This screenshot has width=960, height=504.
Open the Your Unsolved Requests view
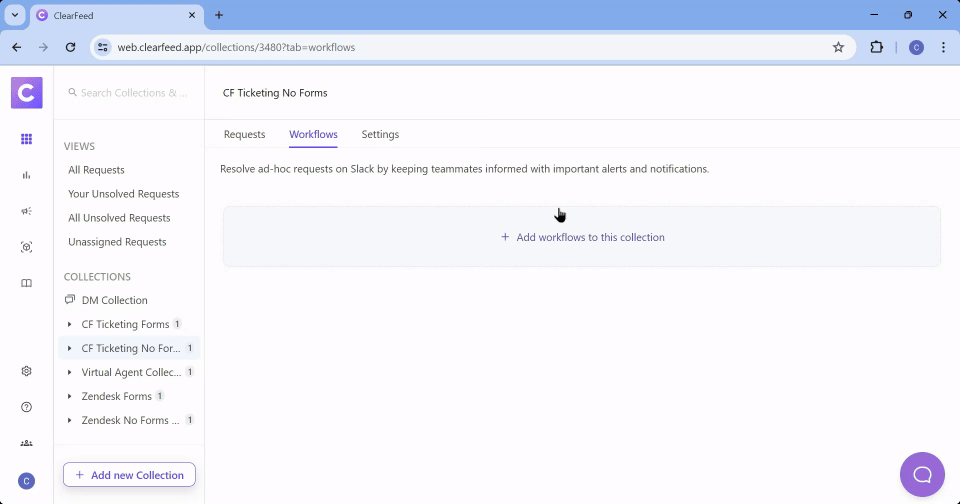click(123, 194)
